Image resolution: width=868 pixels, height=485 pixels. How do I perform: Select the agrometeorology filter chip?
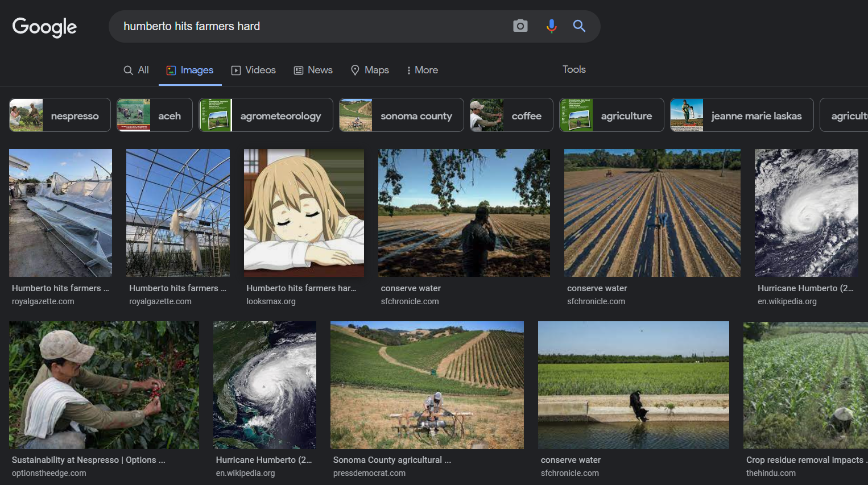point(266,115)
